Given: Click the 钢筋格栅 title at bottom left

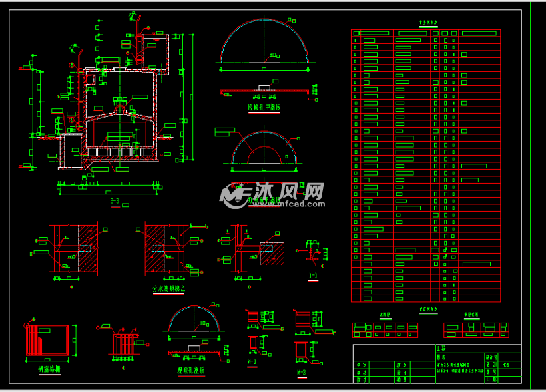Looking at the screenshot, I should click(45, 368).
